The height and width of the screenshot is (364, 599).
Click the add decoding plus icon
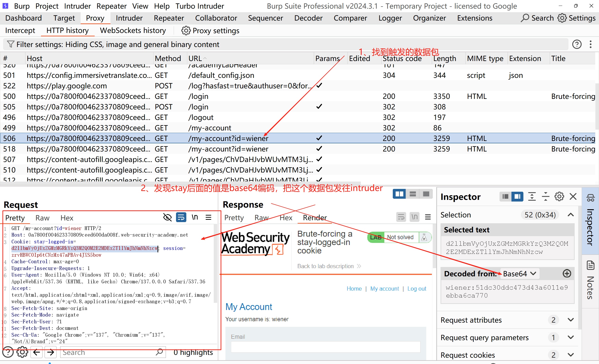tap(567, 274)
